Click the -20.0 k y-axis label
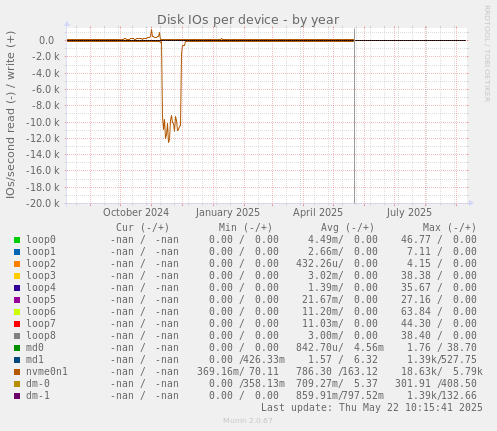The width and height of the screenshot is (497, 431). [x=43, y=203]
